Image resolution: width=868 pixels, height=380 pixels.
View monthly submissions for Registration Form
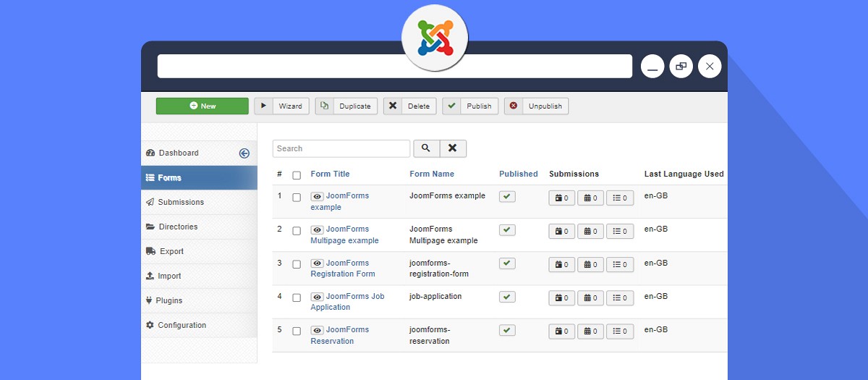coord(590,265)
